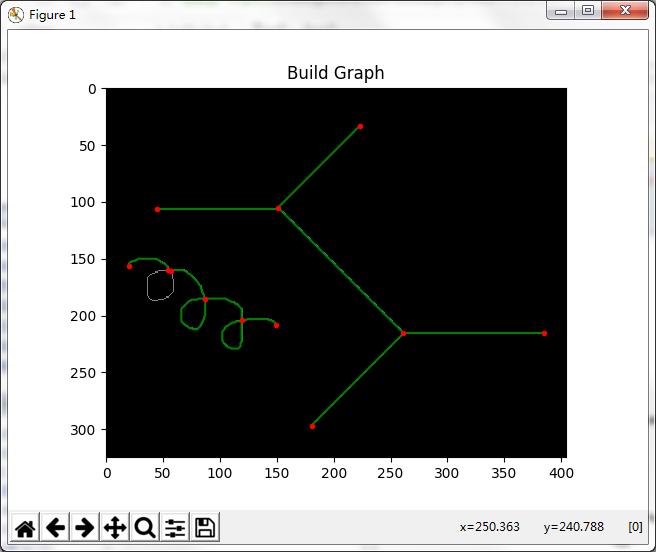Activate the Pan axes tool

[115, 527]
